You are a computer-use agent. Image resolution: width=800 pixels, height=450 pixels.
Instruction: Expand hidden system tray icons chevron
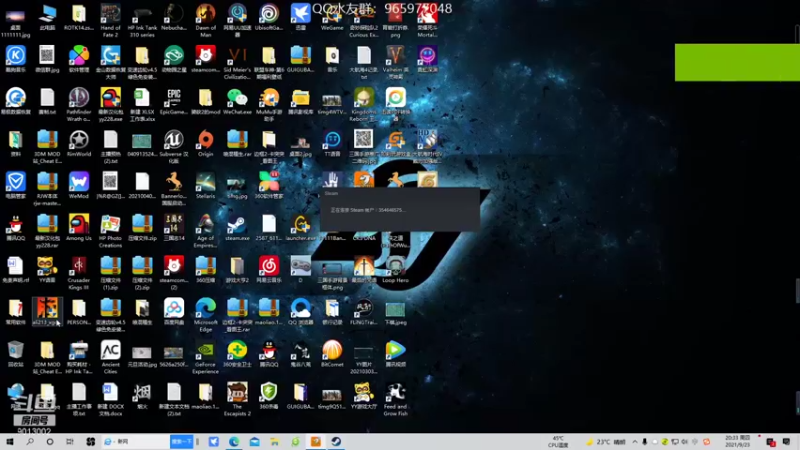pyautogui.click(x=635, y=442)
